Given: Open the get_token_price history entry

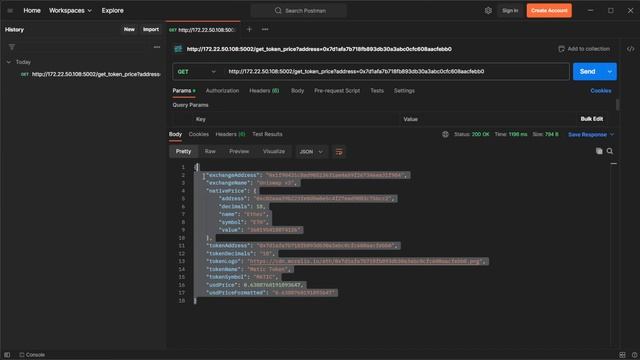Looking at the screenshot, I should point(91,74).
